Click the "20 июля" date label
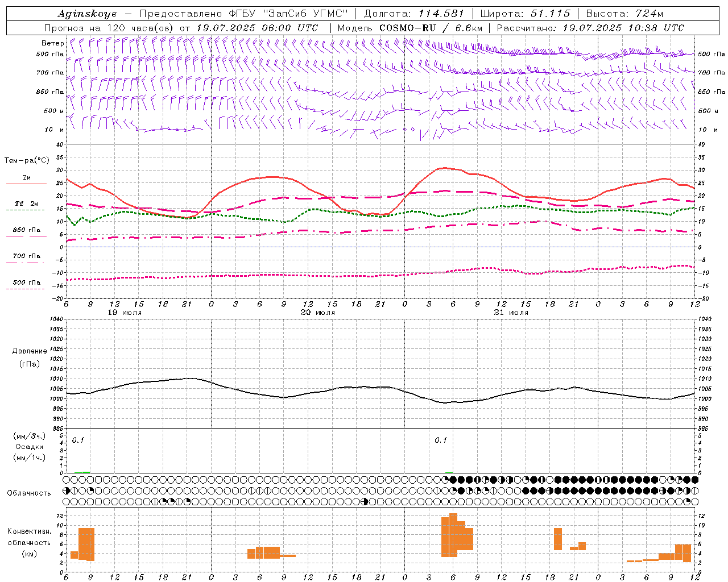The width and height of the screenshot is (728, 582). point(318,313)
